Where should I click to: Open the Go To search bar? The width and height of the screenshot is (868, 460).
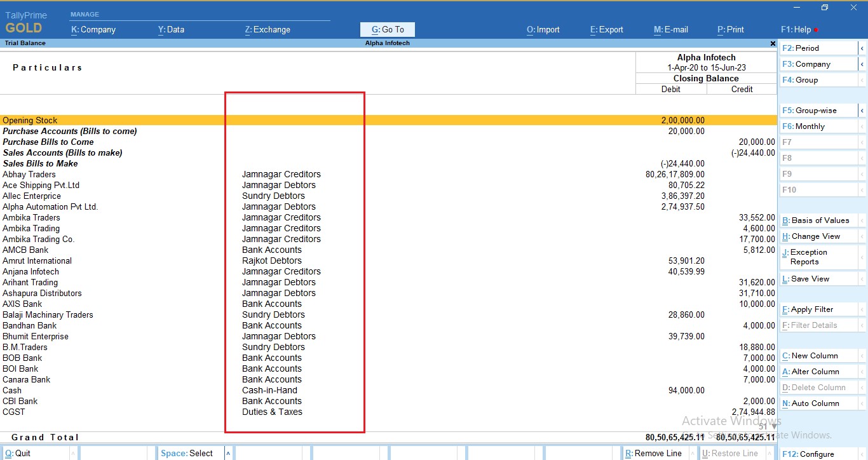[x=387, y=29]
